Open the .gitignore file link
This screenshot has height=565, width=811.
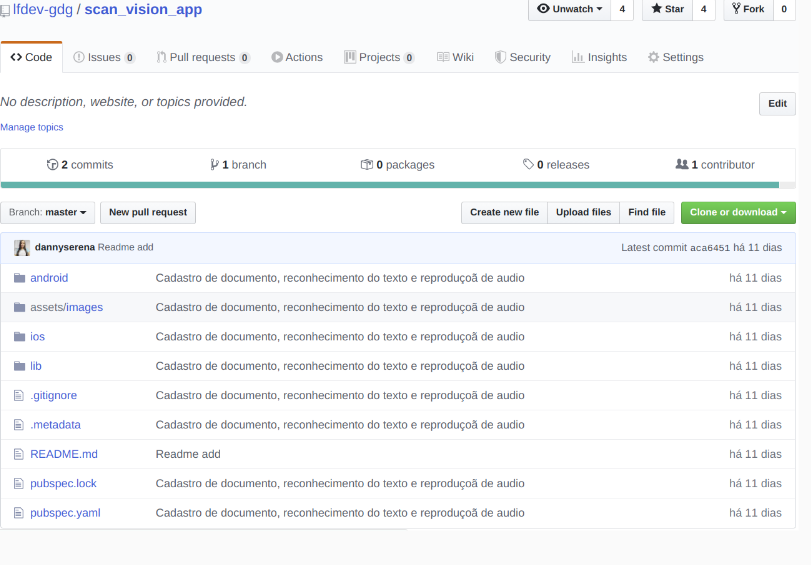tap(53, 396)
